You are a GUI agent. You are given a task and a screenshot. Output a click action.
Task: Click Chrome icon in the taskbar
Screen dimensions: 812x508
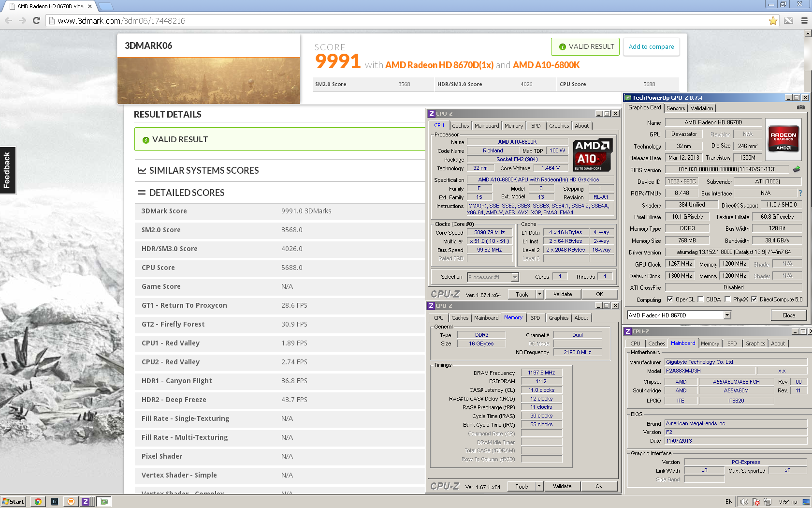tap(38, 502)
